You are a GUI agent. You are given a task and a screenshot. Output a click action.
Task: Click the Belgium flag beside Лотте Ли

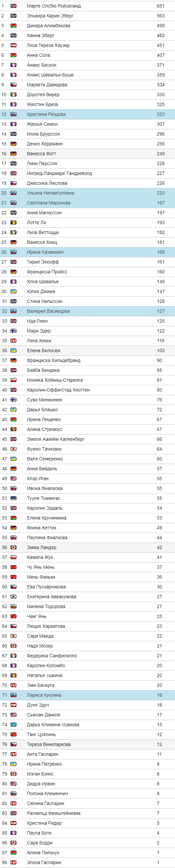[13, 222]
